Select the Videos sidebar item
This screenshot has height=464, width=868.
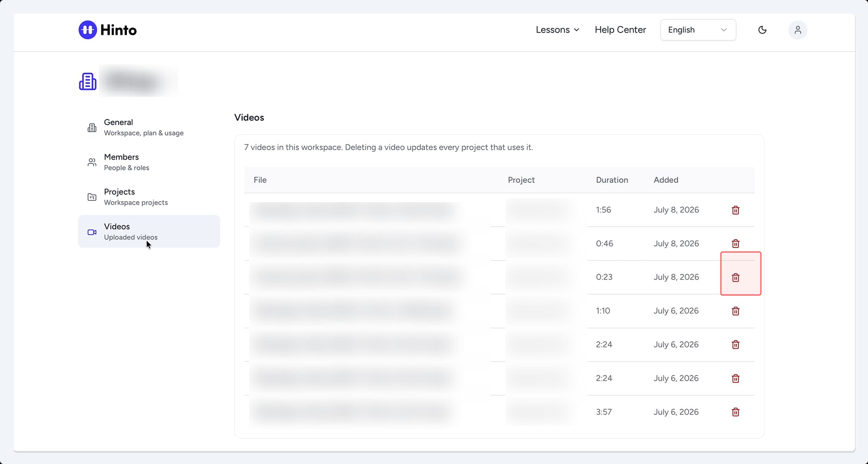click(x=149, y=231)
